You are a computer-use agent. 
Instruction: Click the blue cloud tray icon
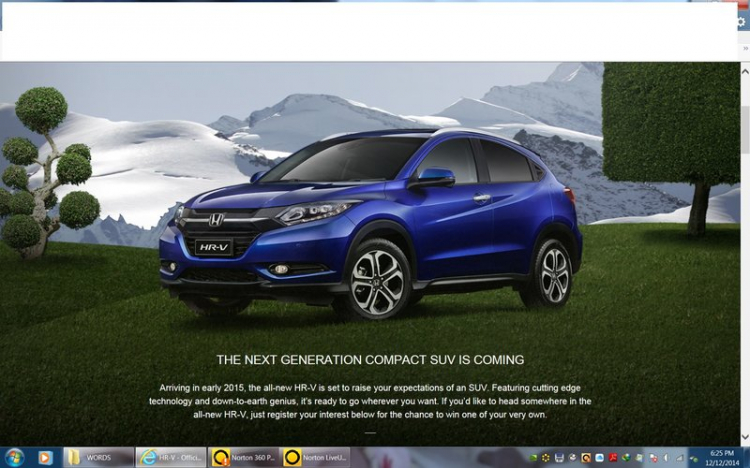[599, 458]
